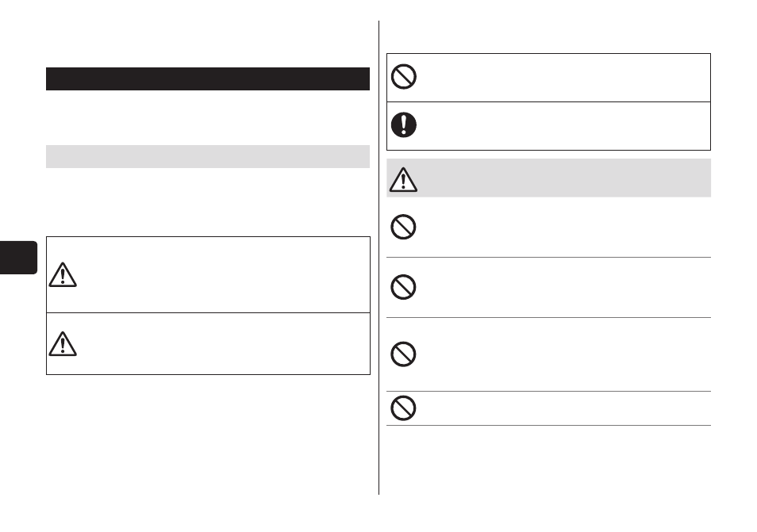
Task: Select the second prohibition icon under the gray banner
Action: tap(403, 287)
